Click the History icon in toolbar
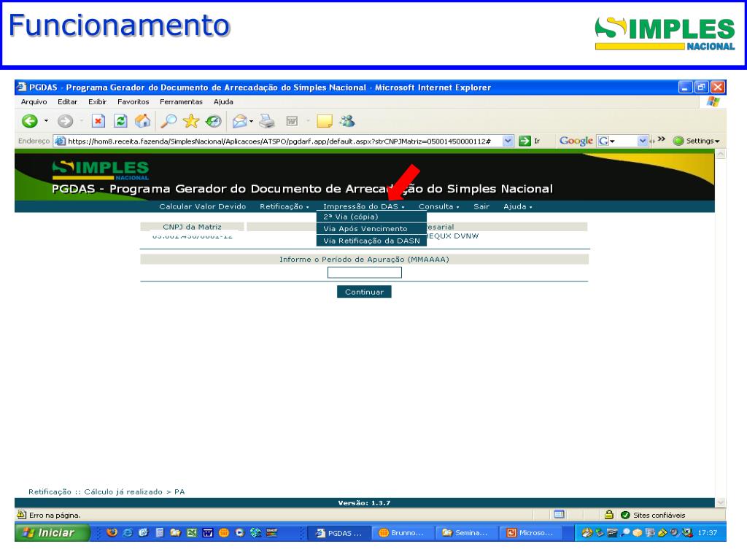This screenshot has width=747, height=560. click(x=214, y=121)
